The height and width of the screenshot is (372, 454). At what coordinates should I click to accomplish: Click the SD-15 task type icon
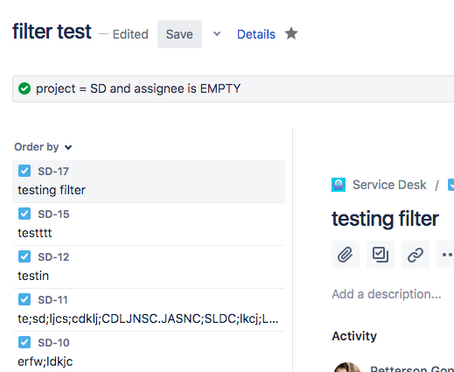point(24,214)
